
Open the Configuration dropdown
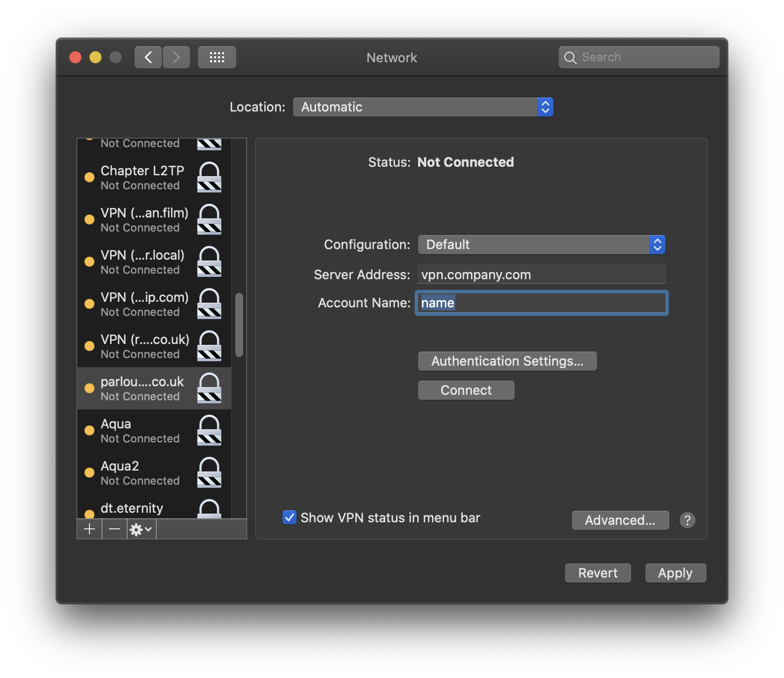point(541,245)
